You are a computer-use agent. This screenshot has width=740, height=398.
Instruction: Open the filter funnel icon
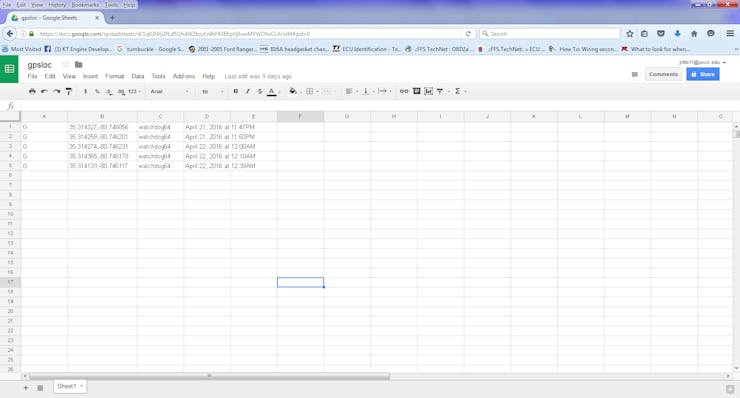440,91
